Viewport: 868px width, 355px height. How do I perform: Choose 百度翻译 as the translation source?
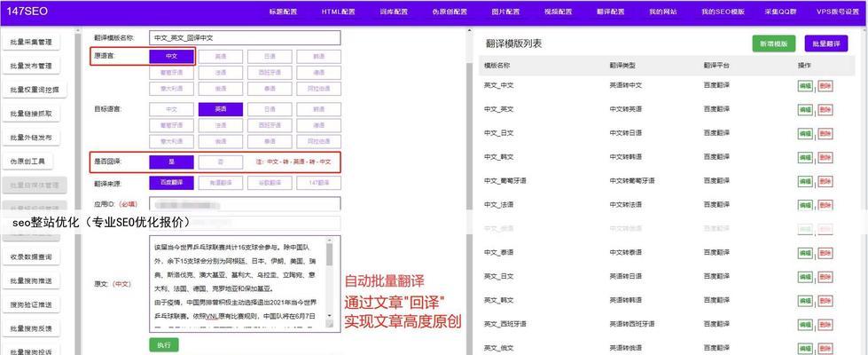click(x=172, y=182)
